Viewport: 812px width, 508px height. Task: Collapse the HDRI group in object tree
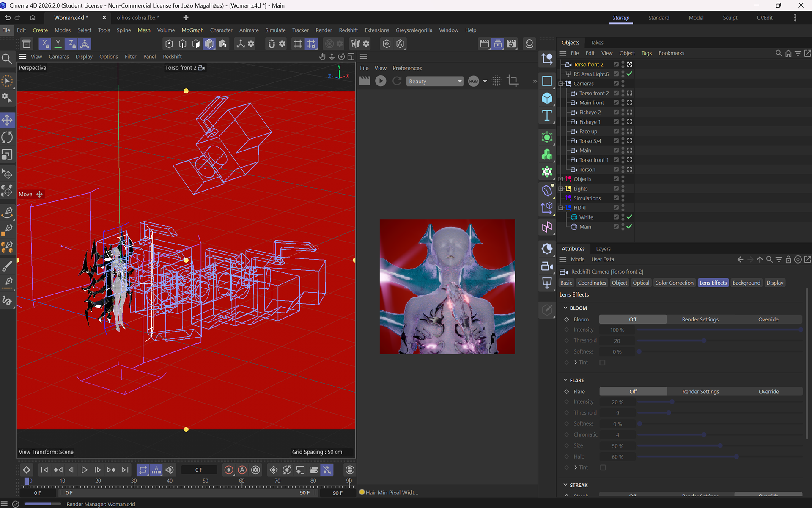click(561, 208)
